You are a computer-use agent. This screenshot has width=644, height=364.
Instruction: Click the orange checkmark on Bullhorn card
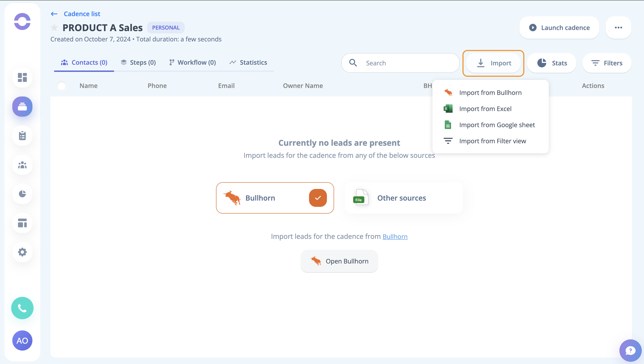click(x=318, y=198)
